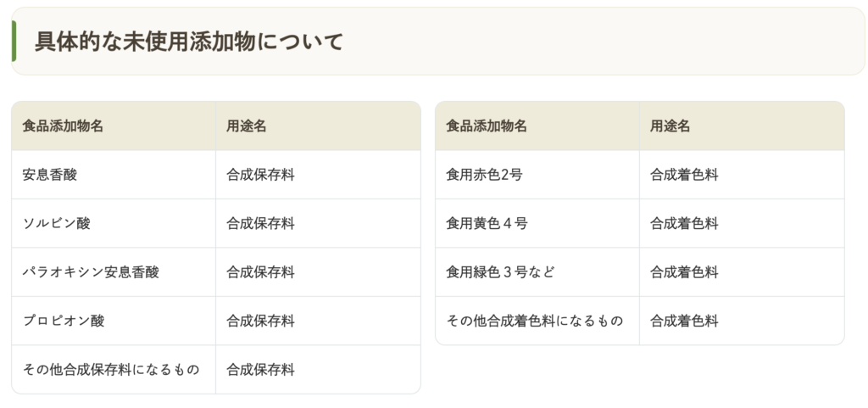Select the ソルビン酸 cell

click(x=57, y=223)
